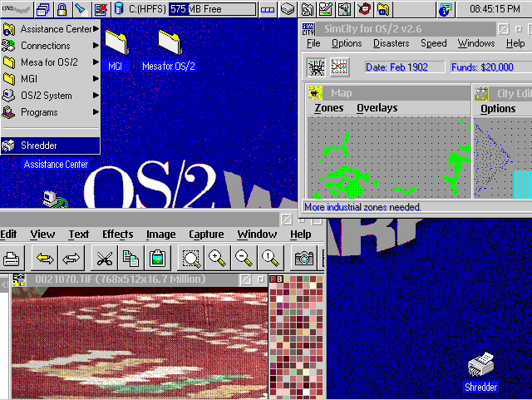Click the clipboard paste icon
Image resolution: width=532 pixels, height=400 pixels.
(157, 258)
